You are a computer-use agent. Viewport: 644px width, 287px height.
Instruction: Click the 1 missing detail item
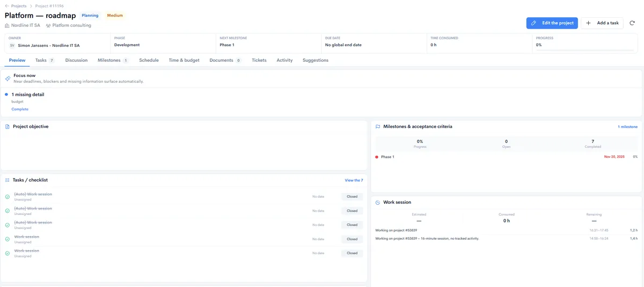(28, 95)
